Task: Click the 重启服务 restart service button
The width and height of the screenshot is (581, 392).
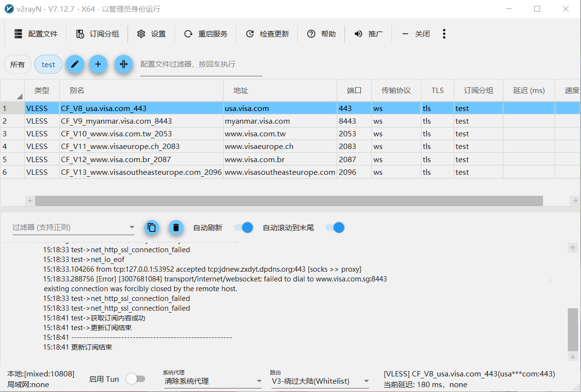Action: tap(206, 34)
